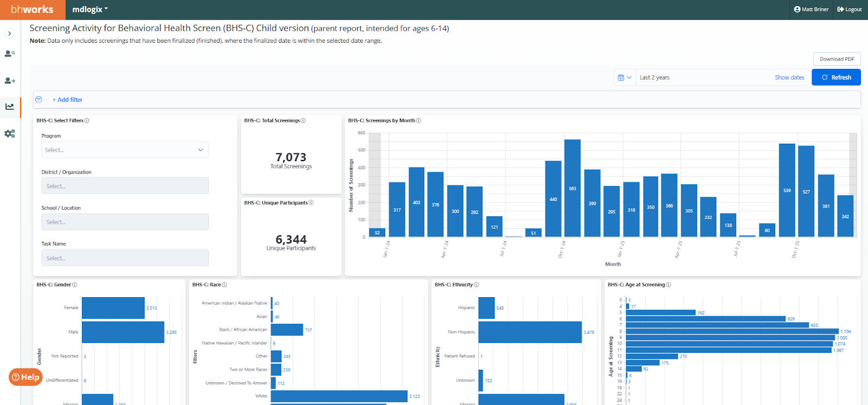The image size is (868, 405).
Task: Open the user search sidebar icon
Action: (10, 54)
